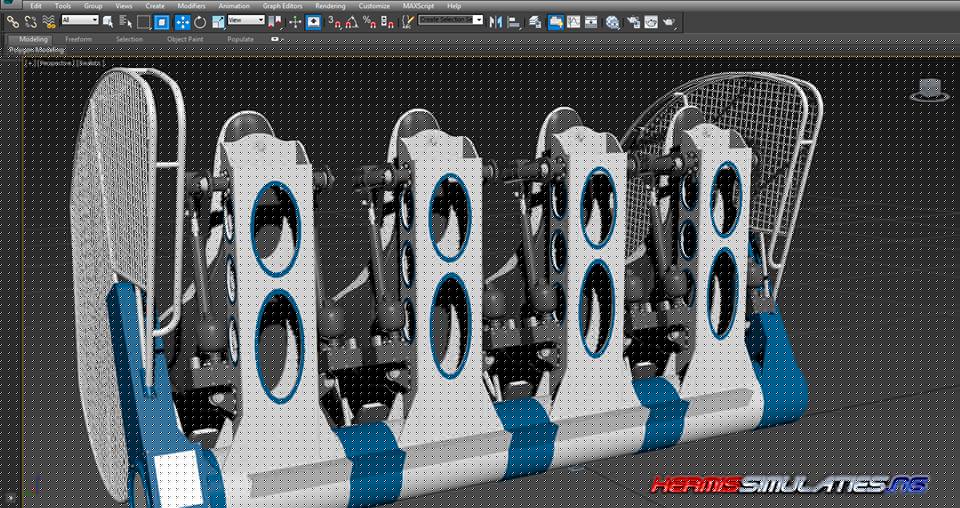960x508 pixels.
Task: Activate the Select and Scale tool
Action: point(219,23)
